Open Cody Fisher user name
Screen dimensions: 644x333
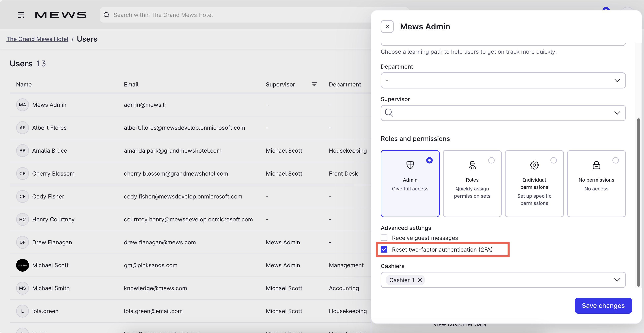tap(48, 196)
